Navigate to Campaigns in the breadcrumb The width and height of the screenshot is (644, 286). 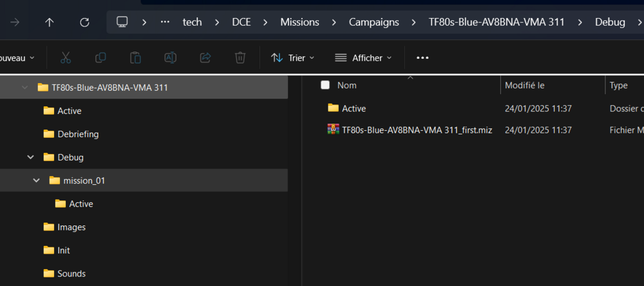[374, 23]
